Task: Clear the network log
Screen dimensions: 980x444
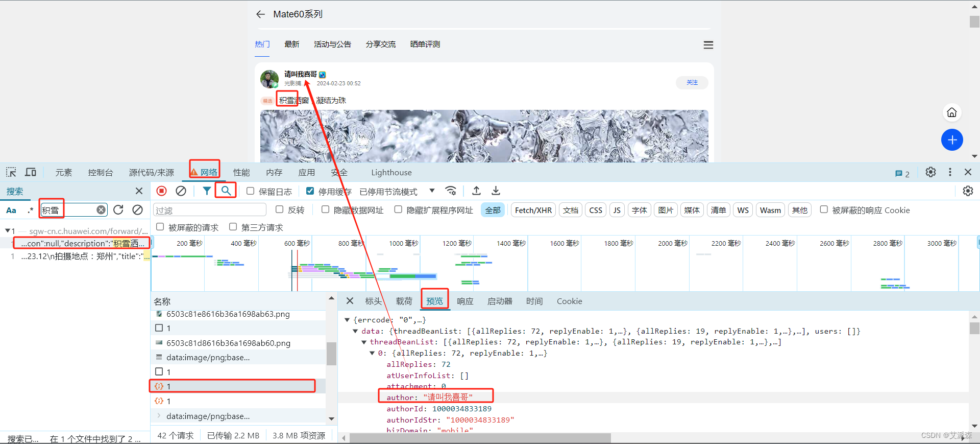Action: pos(181,191)
